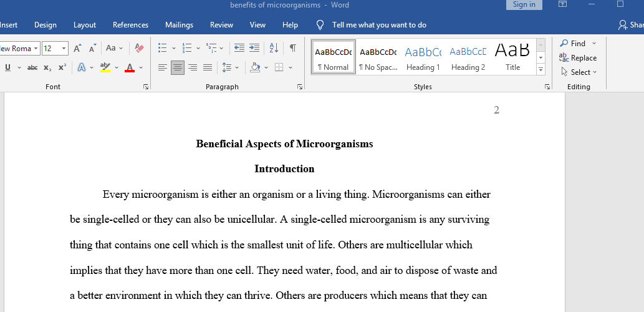Open Font dialog launcher

(x=146, y=87)
